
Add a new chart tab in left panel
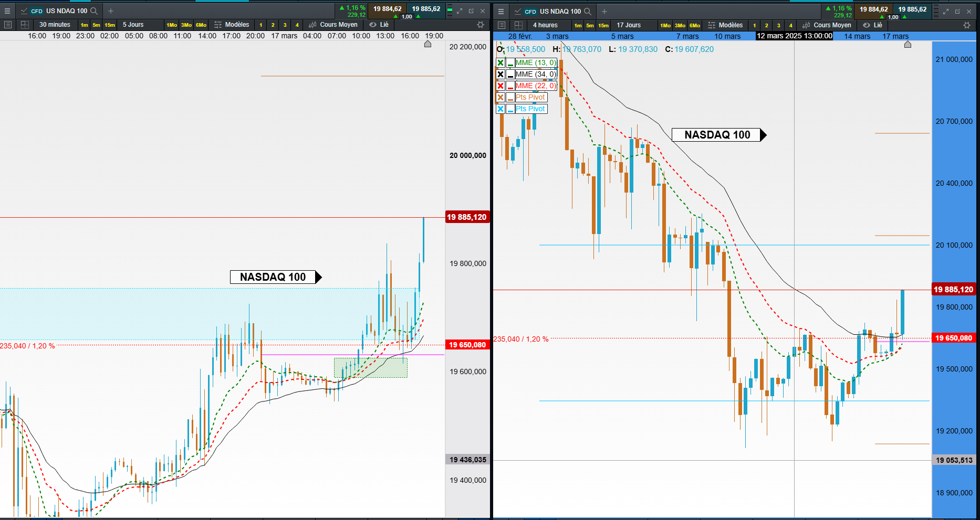pos(111,11)
